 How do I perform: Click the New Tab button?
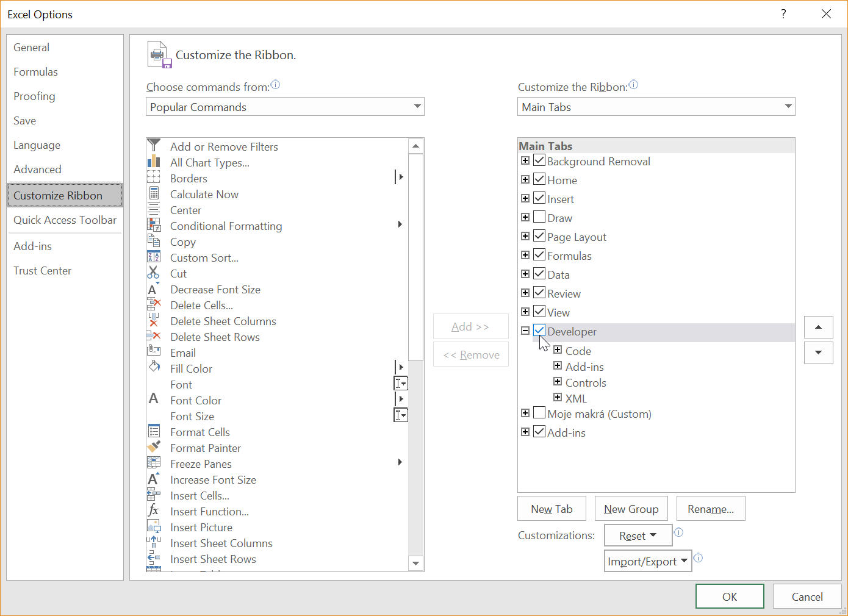click(x=552, y=509)
